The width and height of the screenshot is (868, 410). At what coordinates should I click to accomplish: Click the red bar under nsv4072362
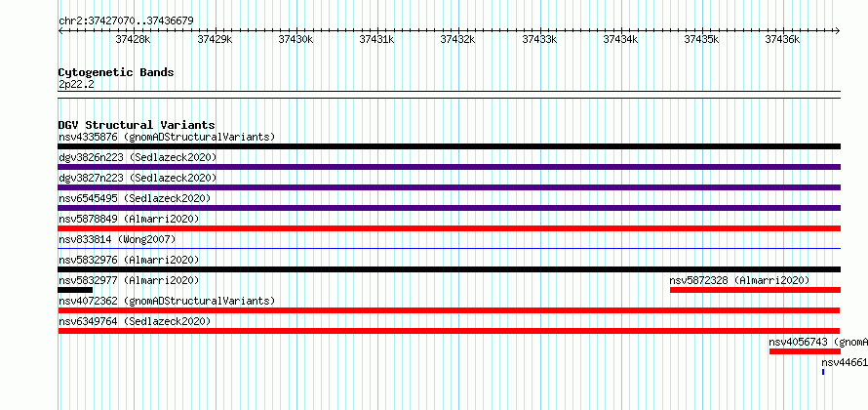pyautogui.click(x=449, y=310)
